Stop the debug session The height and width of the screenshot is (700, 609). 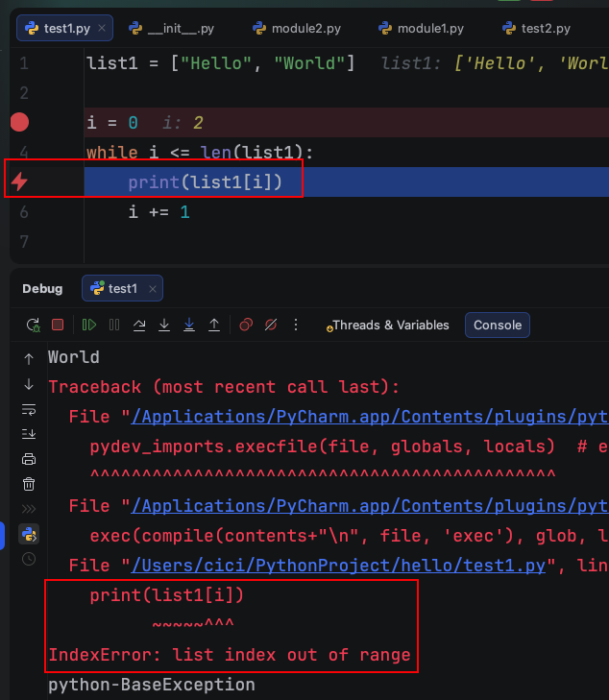pos(58,326)
